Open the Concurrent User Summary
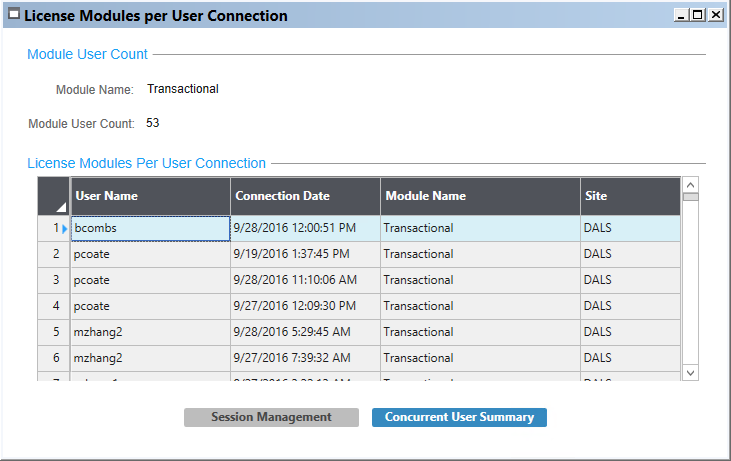This screenshot has height=461, width=731. (x=459, y=418)
